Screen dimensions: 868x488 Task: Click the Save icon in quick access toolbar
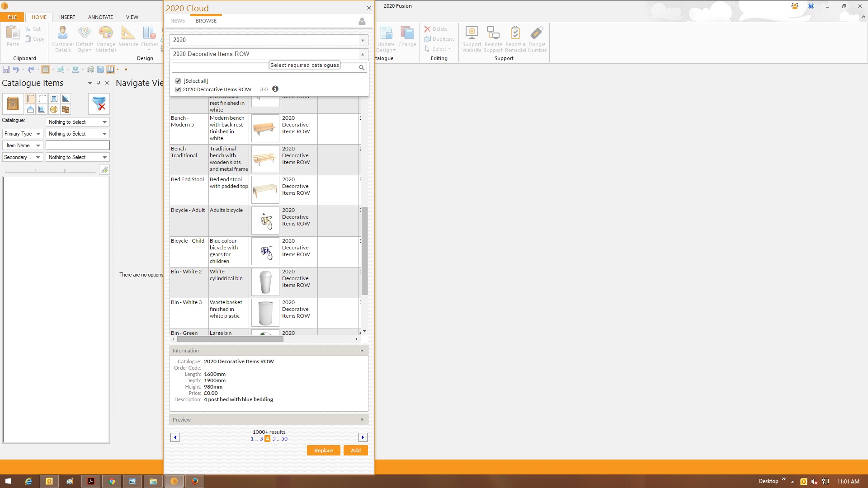[x=6, y=69]
